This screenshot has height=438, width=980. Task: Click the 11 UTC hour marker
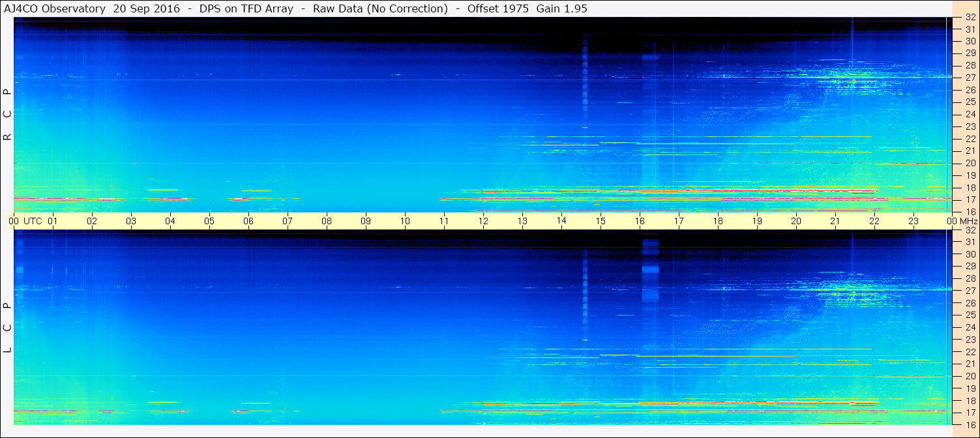(444, 221)
